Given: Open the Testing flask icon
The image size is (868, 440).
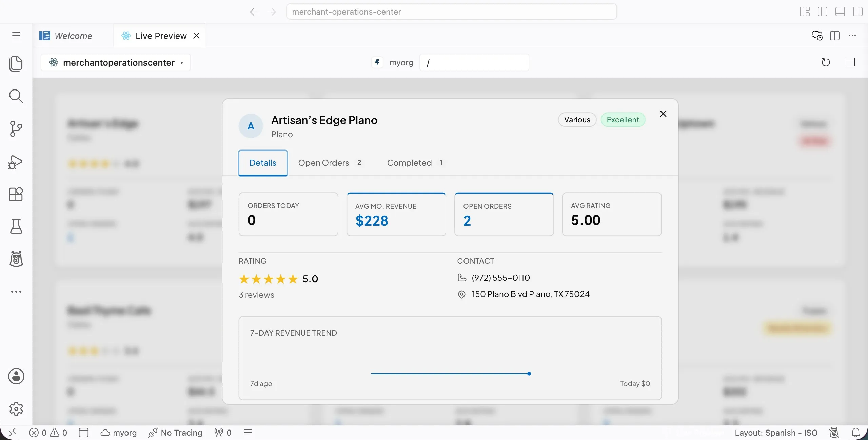Looking at the screenshot, I should [x=16, y=226].
